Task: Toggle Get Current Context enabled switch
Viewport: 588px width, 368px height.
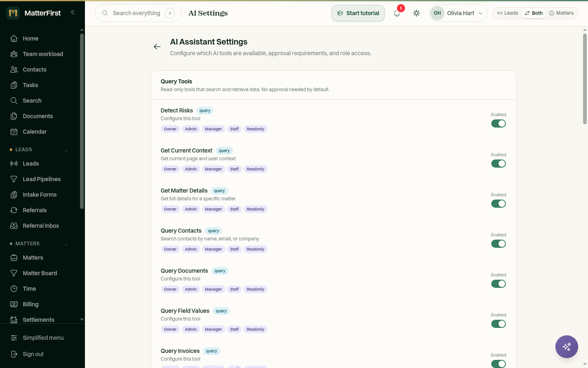Action: 499,164
